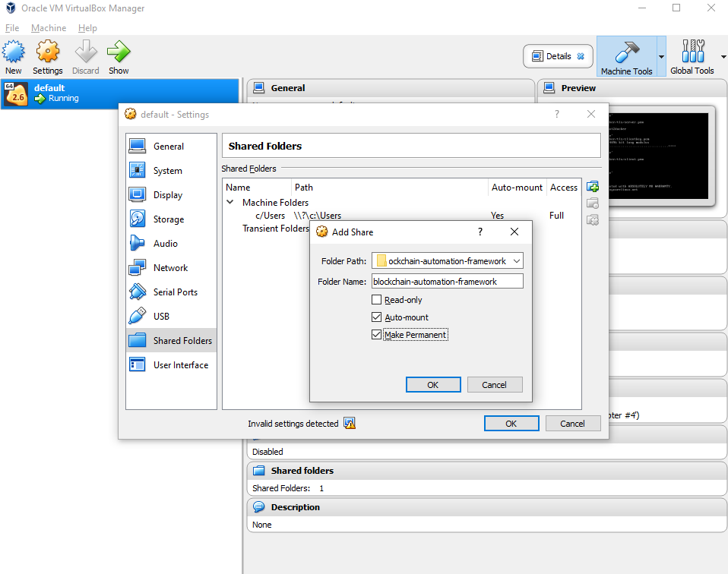The width and height of the screenshot is (728, 574).
Task: Click the Shared folders section folder icon
Action: [x=258, y=471]
